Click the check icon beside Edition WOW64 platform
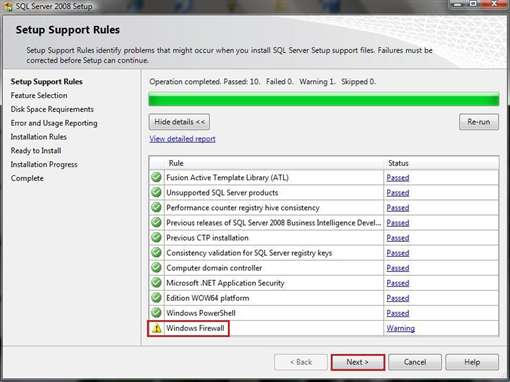The height and width of the screenshot is (382, 510). coord(156,298)
